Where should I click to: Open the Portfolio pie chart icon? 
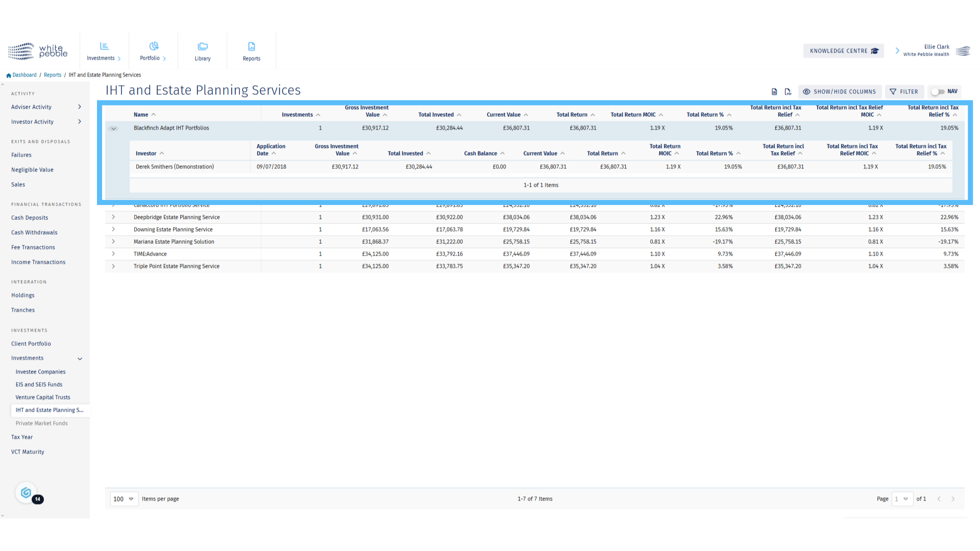(x=154, y=46)
